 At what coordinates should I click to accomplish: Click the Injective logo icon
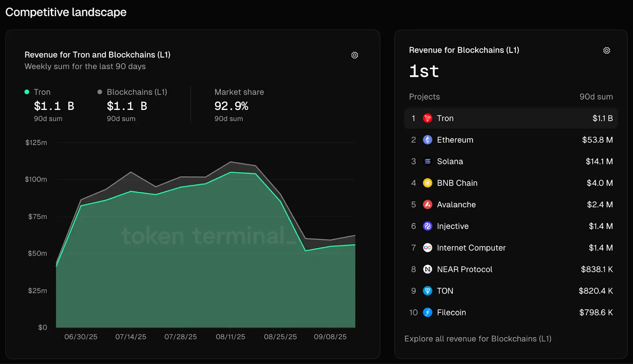(x=427, y=226)
